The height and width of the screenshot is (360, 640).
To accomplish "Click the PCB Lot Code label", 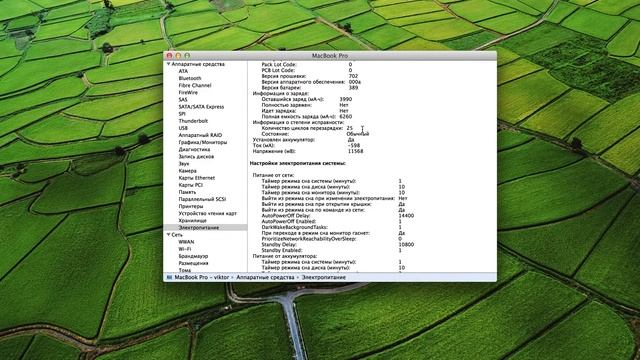I will [279, 70].
